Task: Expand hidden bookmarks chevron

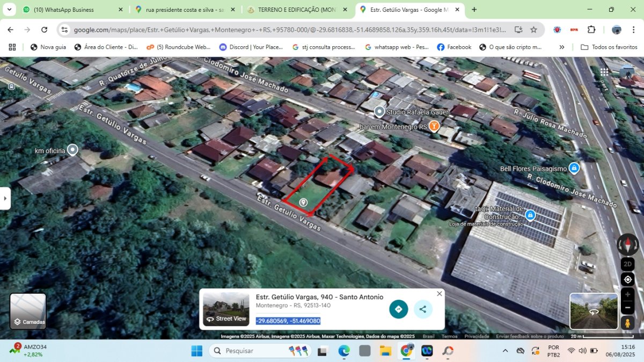Action: point(562,47)
